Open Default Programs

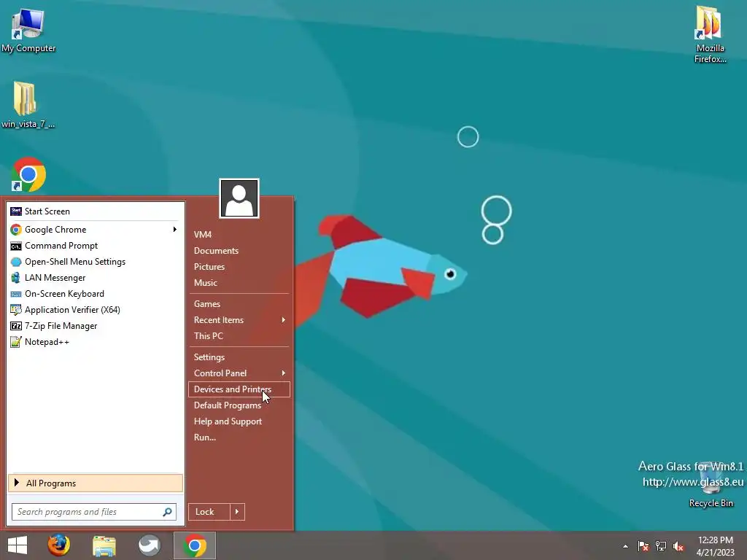click(239, 405)
